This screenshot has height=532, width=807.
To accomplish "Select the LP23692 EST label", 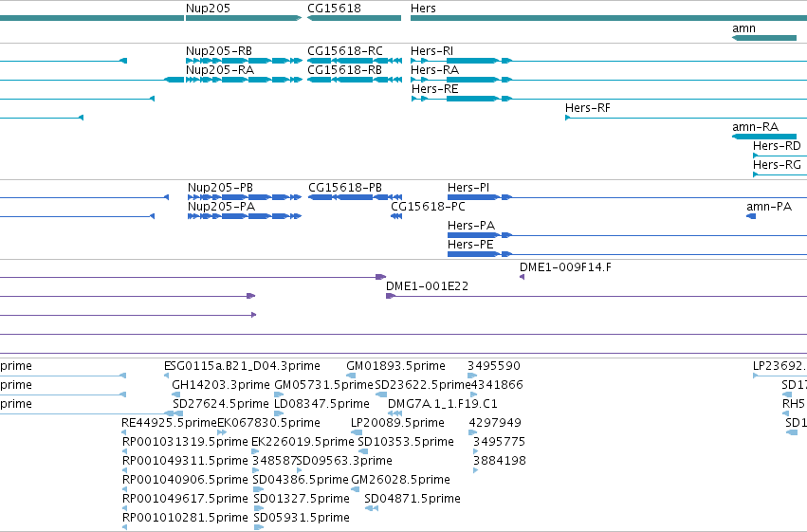I will (x=779, y=366).
